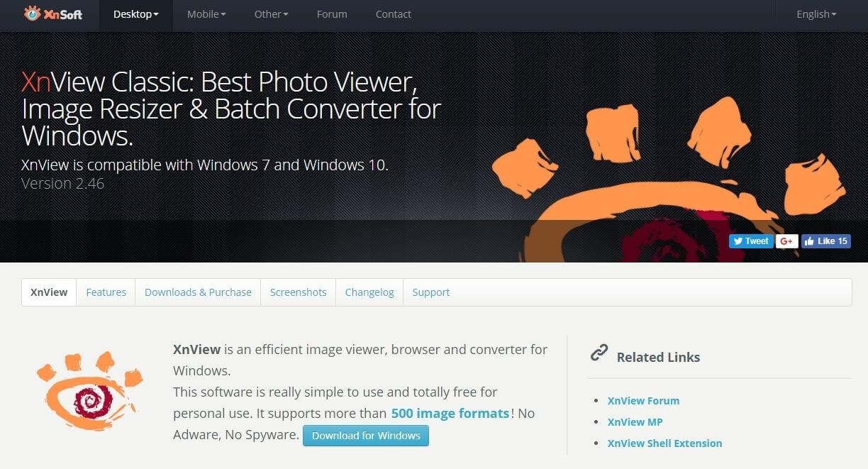Click the XnSoft logo in the header
Viewport: 868px width, 469px height.
coord(53,14)
